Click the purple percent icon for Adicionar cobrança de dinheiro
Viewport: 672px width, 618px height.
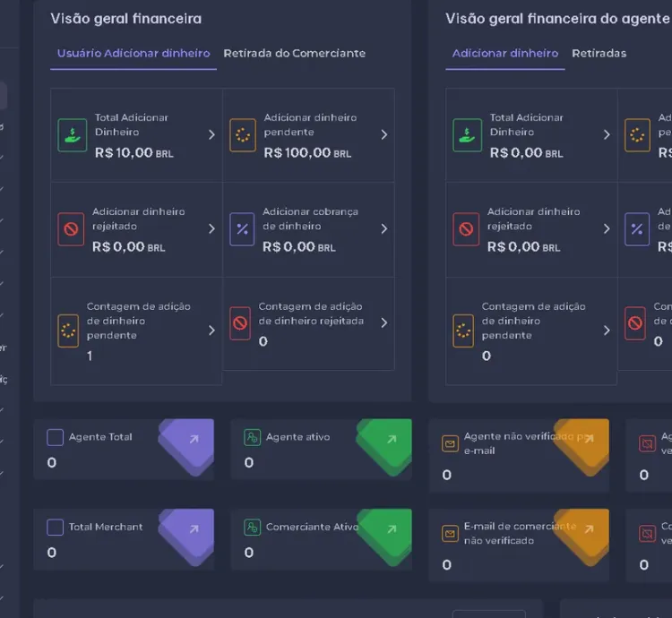coord(242,229)
